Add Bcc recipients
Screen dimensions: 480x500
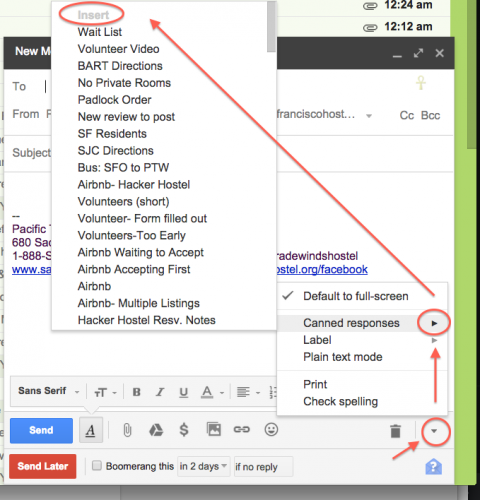pos(430,115)
